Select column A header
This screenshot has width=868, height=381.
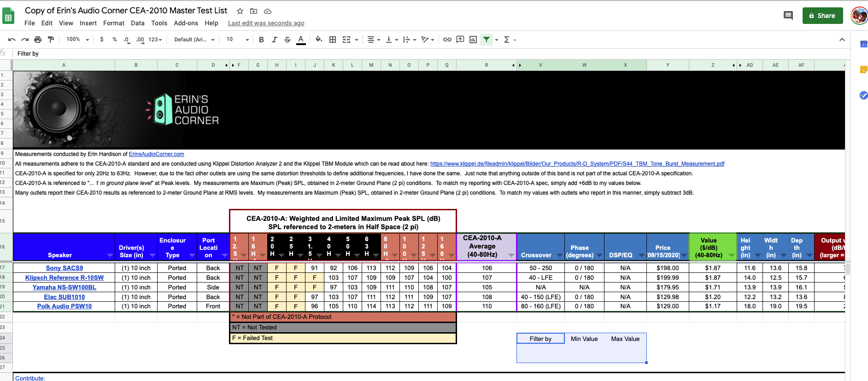pos(64,65)
